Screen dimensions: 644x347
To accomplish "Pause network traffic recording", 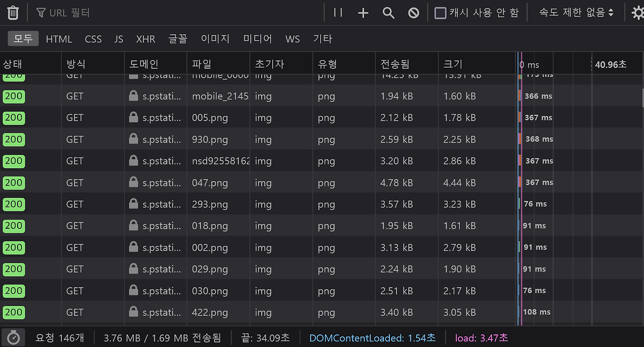I will (337, 12).
